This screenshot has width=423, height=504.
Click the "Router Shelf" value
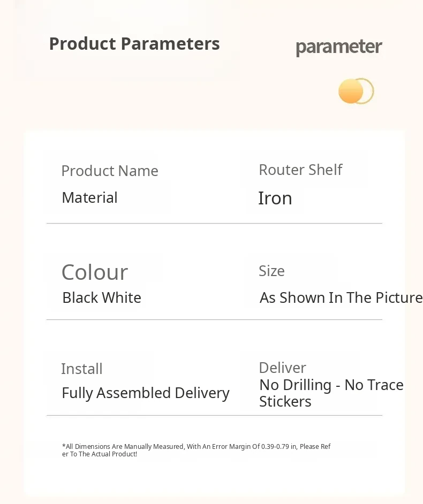pos(300,170)
